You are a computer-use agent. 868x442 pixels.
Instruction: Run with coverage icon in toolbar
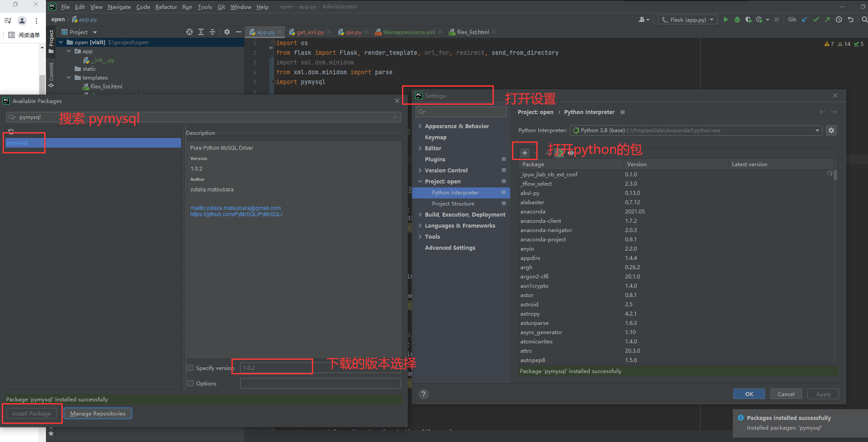pos(748,19)
